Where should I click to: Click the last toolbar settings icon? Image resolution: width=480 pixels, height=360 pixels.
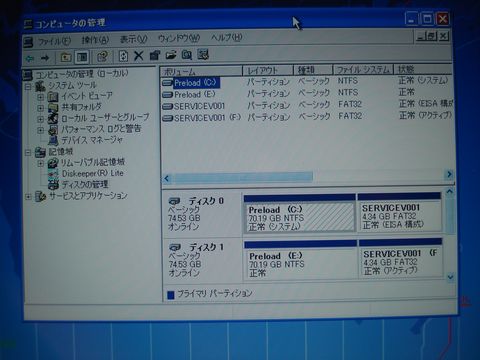click(x=203, y=54)
